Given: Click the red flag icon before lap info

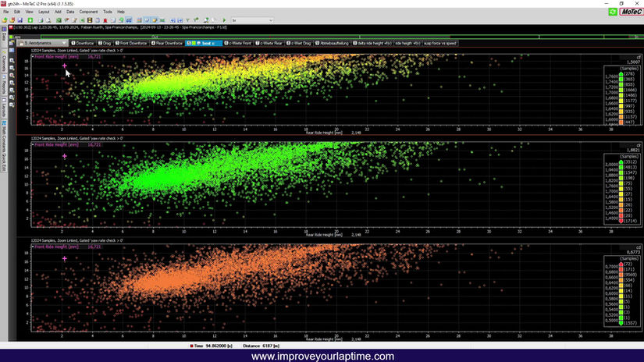Looking at the screenshot, I should 11,27.
